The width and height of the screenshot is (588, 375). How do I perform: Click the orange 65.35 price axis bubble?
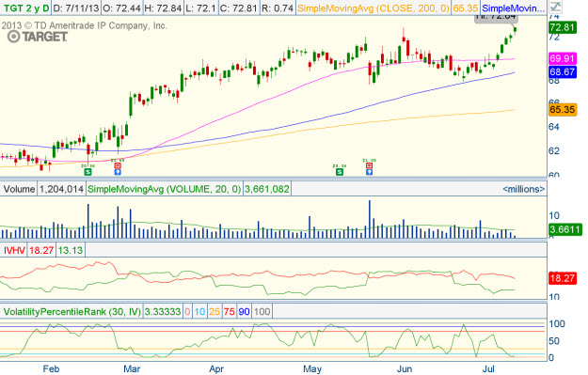click(562, 109)
